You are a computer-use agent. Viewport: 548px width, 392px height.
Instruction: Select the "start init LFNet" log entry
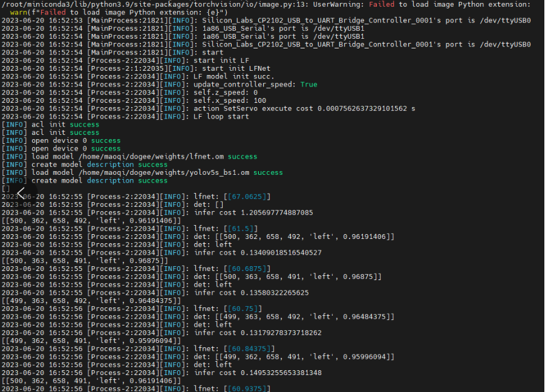136,68
